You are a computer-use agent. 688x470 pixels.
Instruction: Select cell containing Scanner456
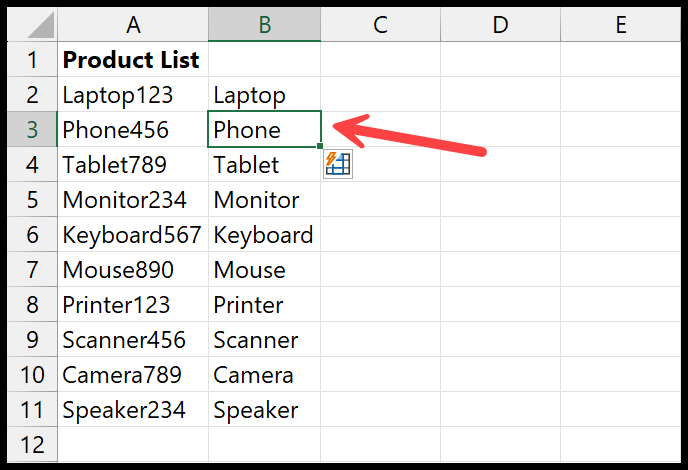coord(133,340)
